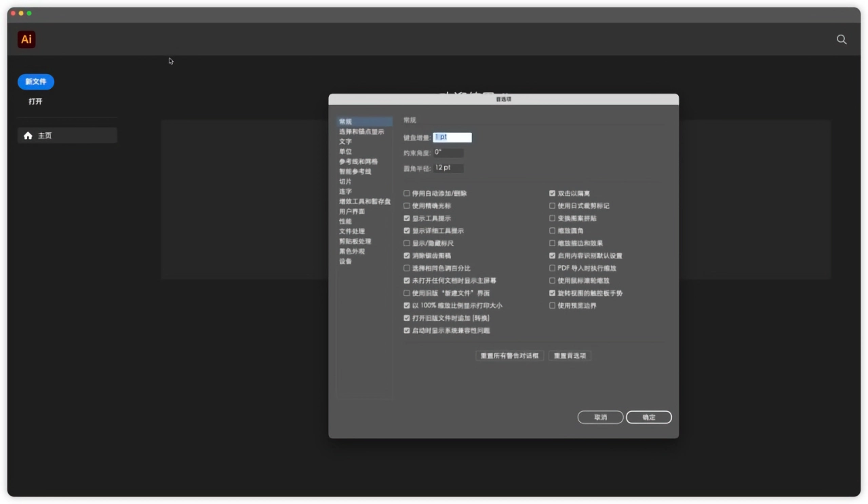Select 文件处理 in the category list
Screen dimensions: 868x504
[352, 231]
